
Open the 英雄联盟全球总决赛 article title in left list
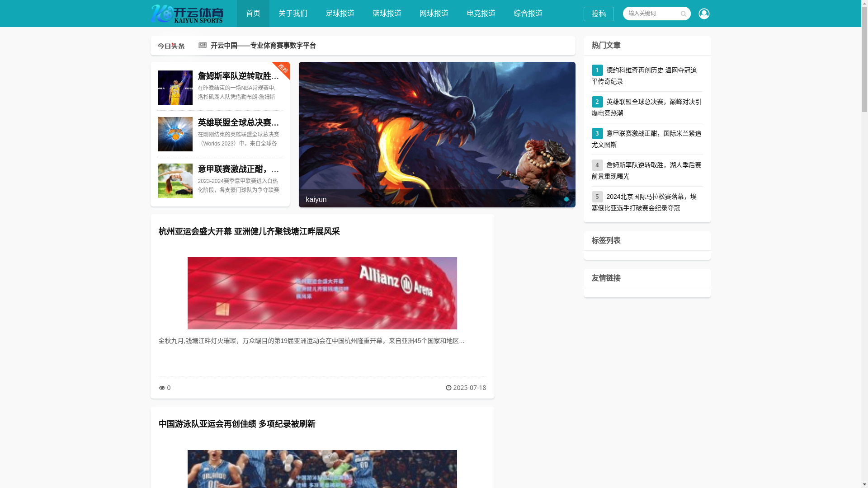click(238, 122)
